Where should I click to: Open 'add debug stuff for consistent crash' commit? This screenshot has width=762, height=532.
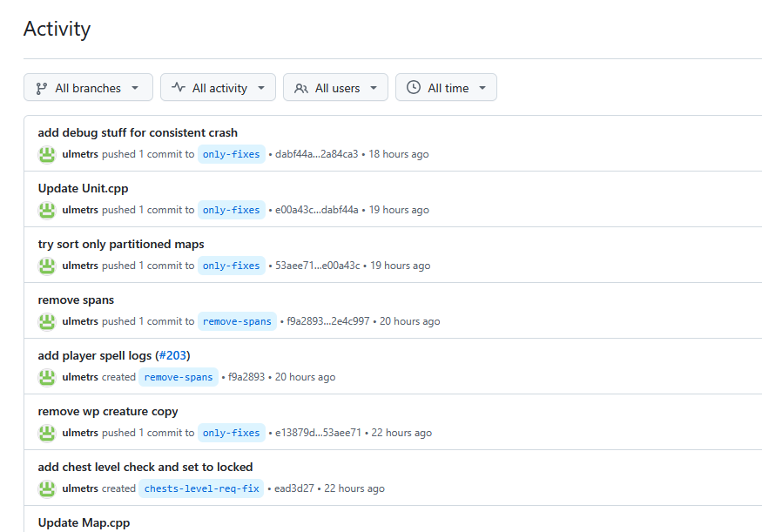[x=138, y=132]
